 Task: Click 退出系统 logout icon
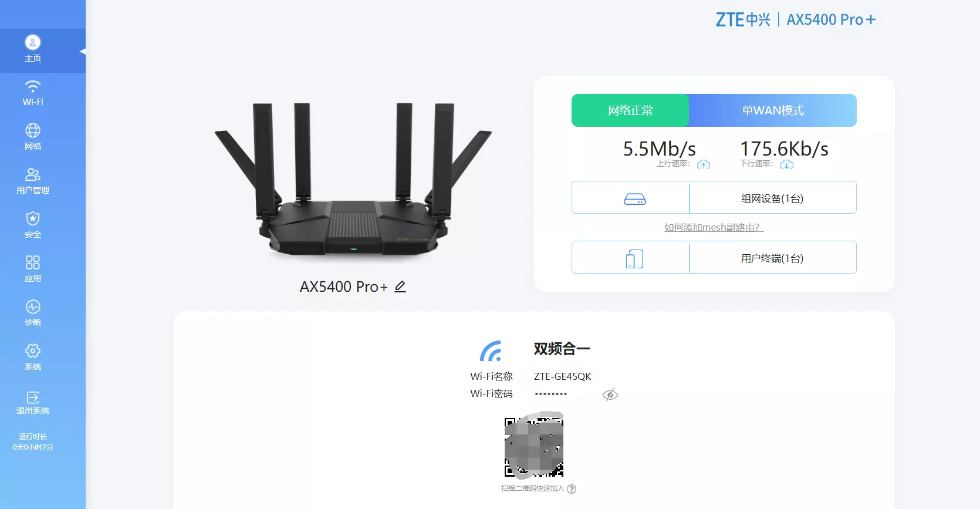[33, 397]
